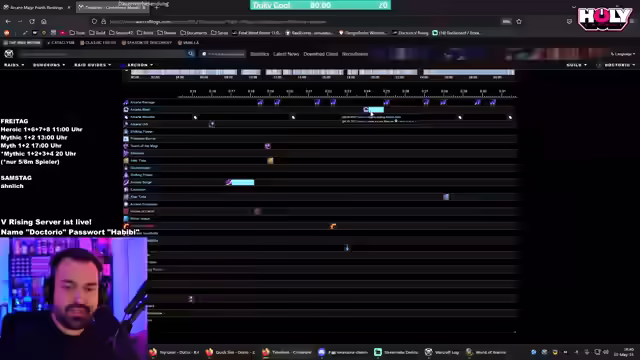Click the Arcane Surge cyan cast bar
This screenshot has width=640, height=360.
pyautogui.click(x=242, y=182)
